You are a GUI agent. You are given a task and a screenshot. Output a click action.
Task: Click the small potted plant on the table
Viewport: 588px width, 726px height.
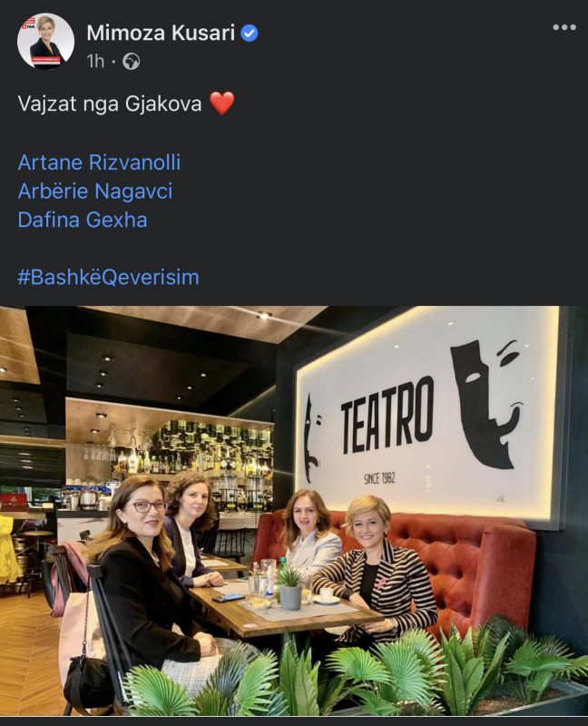(x=290, y=588)
